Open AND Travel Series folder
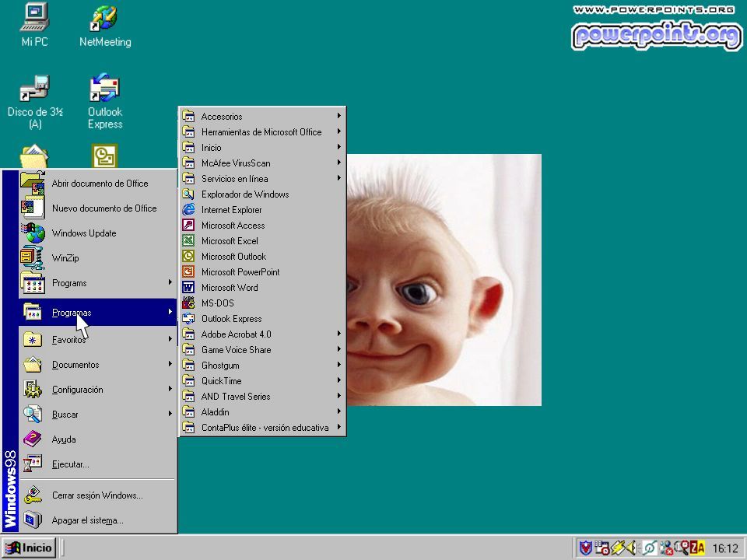This screenshot has height=560, width=747. point(262,396)
